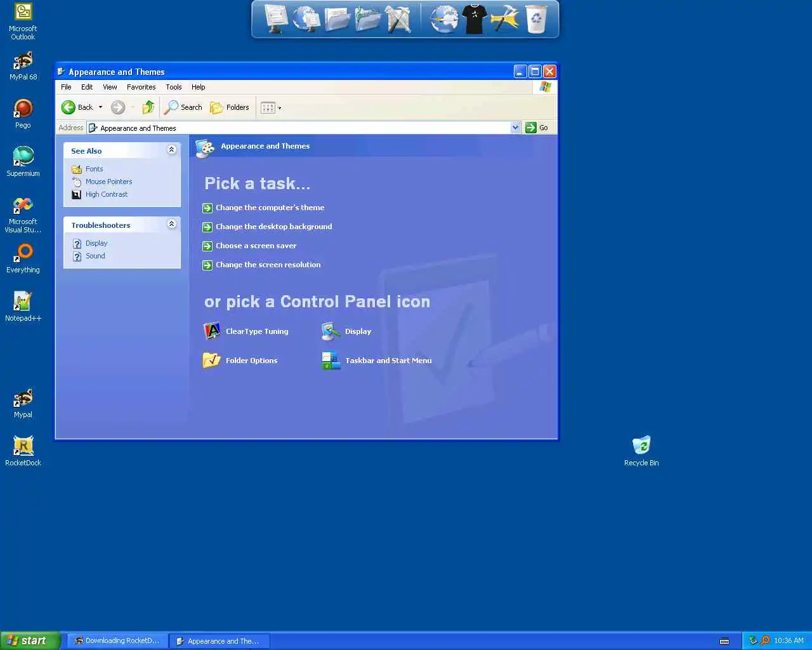Open the Mouse Pointers link
This screenshot has width=812, height=650.
pyautogui.click(x=108, y=182)
